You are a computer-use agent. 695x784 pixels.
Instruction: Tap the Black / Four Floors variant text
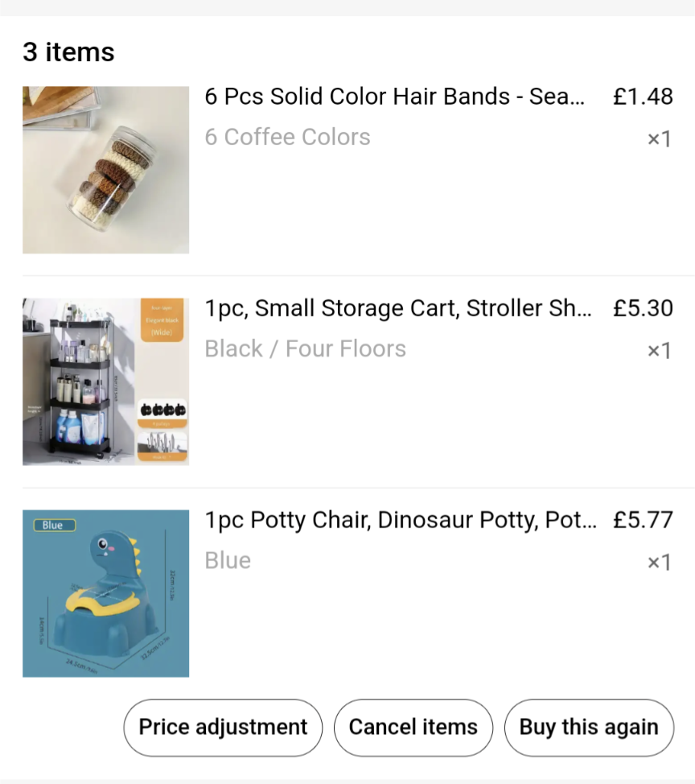(x=305, y=349)
